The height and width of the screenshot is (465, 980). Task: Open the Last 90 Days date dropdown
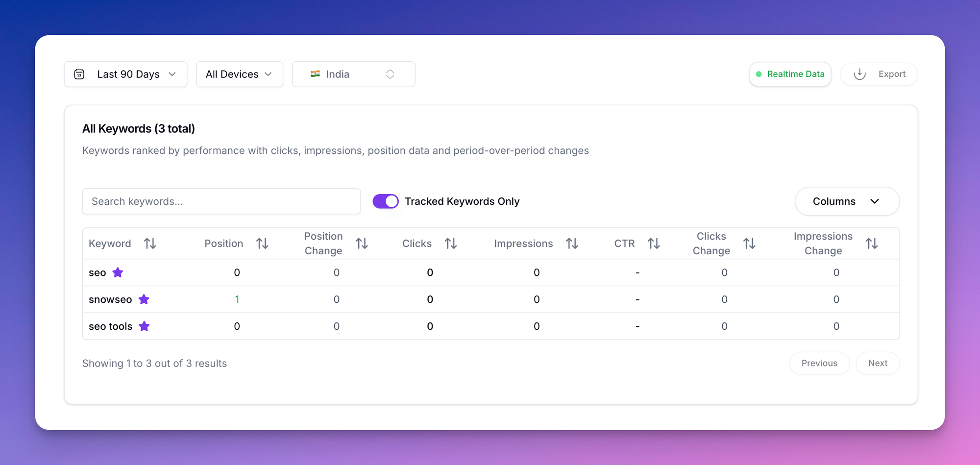click(x=125, y=74)
